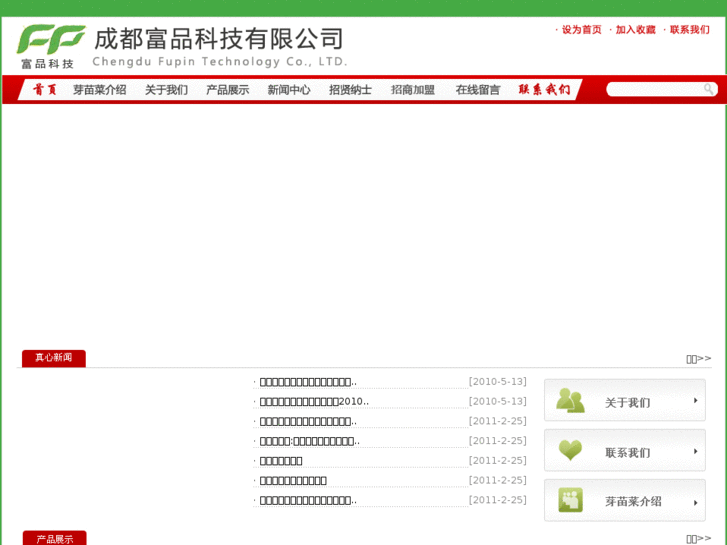The image size is (727, 545).
Task: Click the Chengdu Fupin Technology subtitle
Action: pos(220,62)
